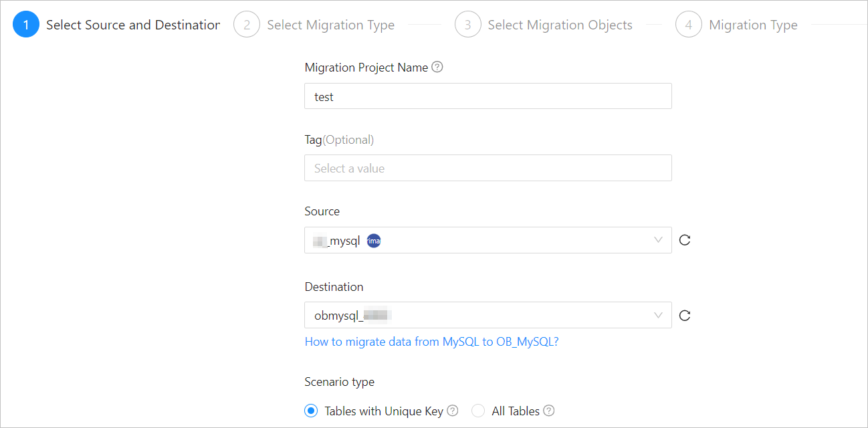Open help tooltip for Tables with Unique Key

453,411
